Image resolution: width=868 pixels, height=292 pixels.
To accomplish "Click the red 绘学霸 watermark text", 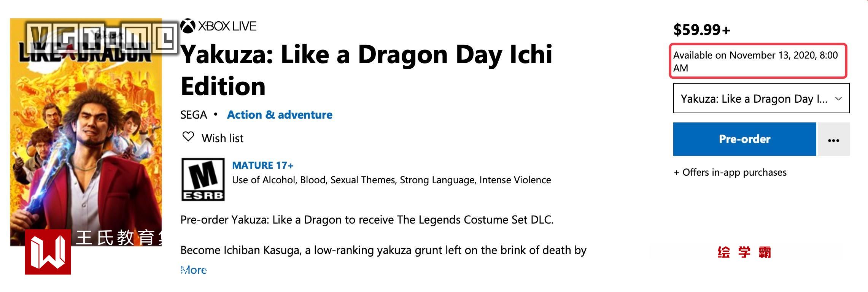I will (744, 252).
